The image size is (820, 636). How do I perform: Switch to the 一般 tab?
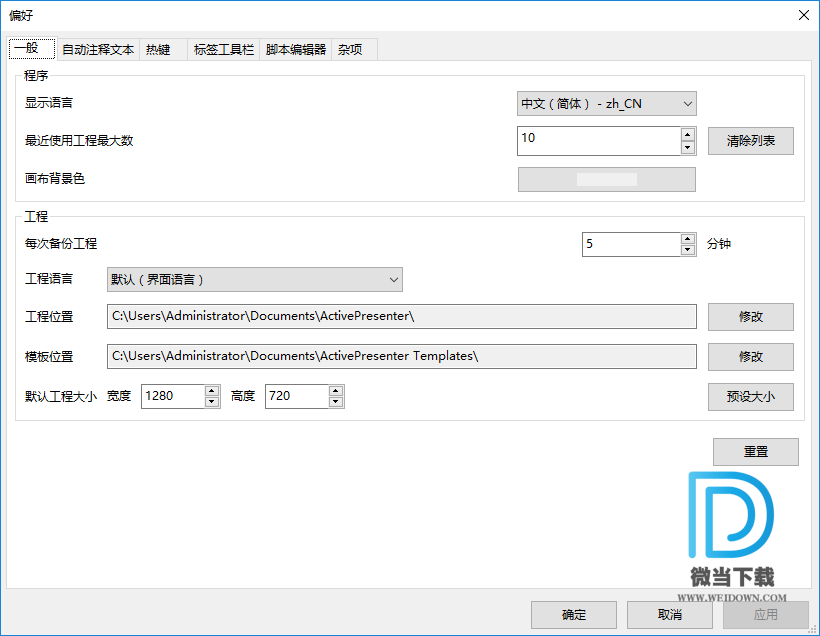pos(32,49)
